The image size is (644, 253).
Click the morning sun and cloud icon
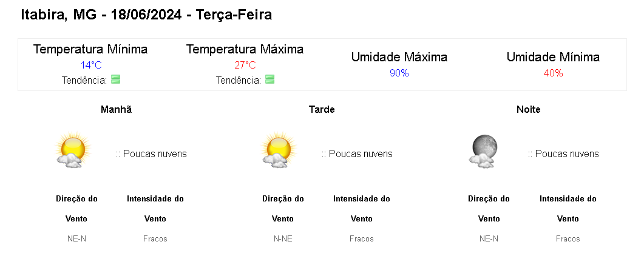pos(72,150)
